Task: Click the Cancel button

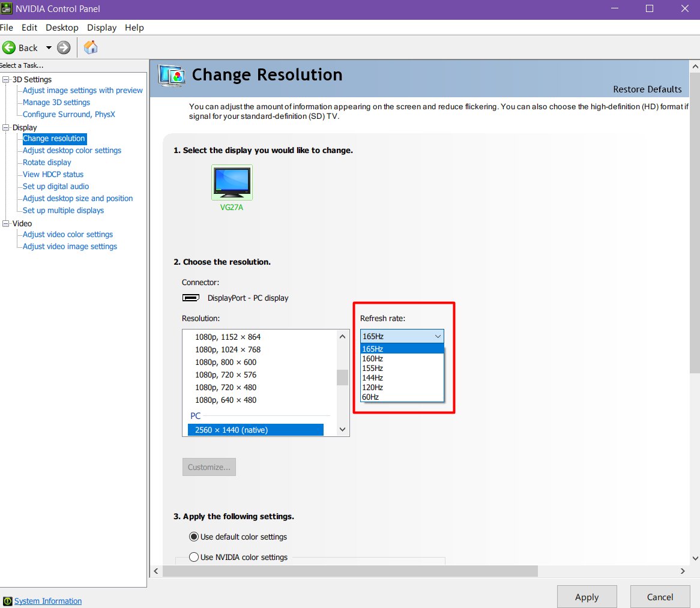Action: tap(660, 597)
